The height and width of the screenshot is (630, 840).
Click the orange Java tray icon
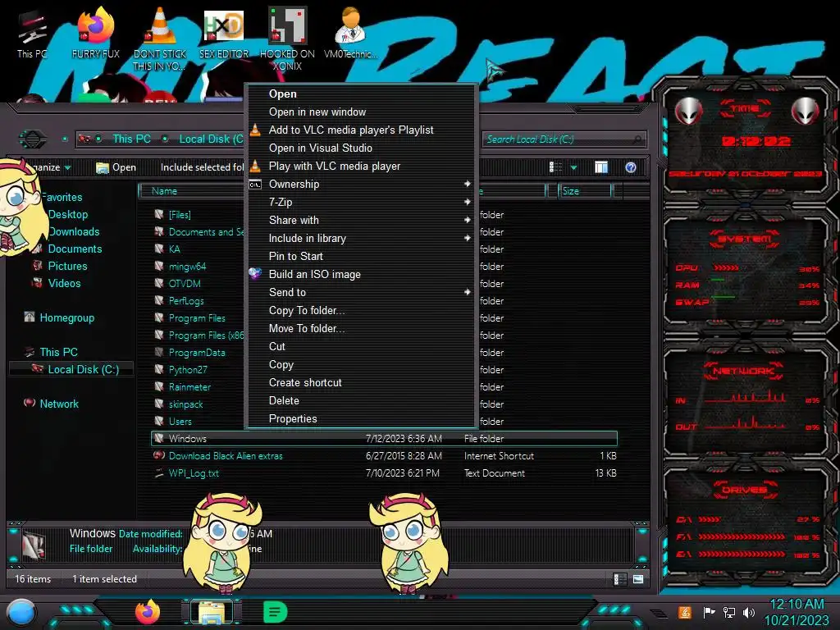click(685, 612)
